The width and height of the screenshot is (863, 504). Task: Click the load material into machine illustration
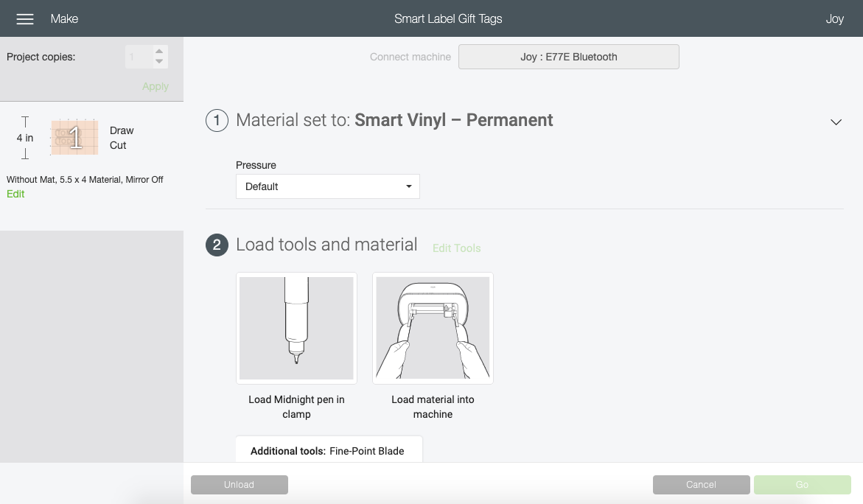pyautogui.click(x=433, y=328)
